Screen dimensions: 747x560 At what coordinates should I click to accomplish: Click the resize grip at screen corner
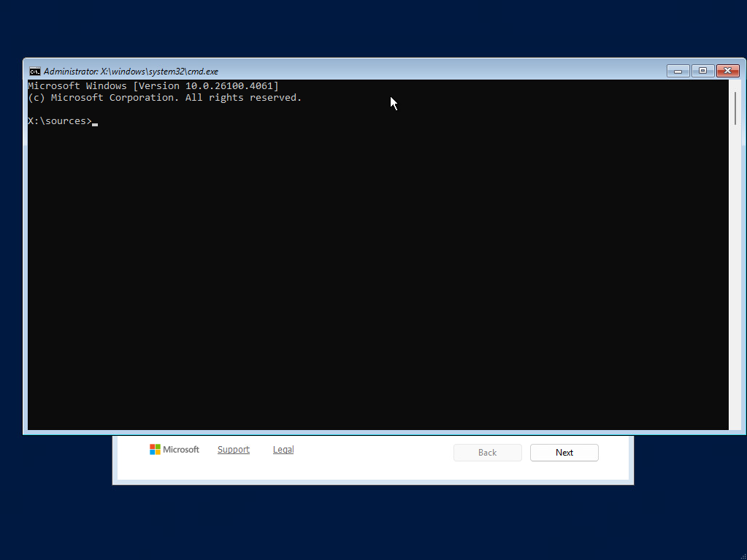point(743,556)
